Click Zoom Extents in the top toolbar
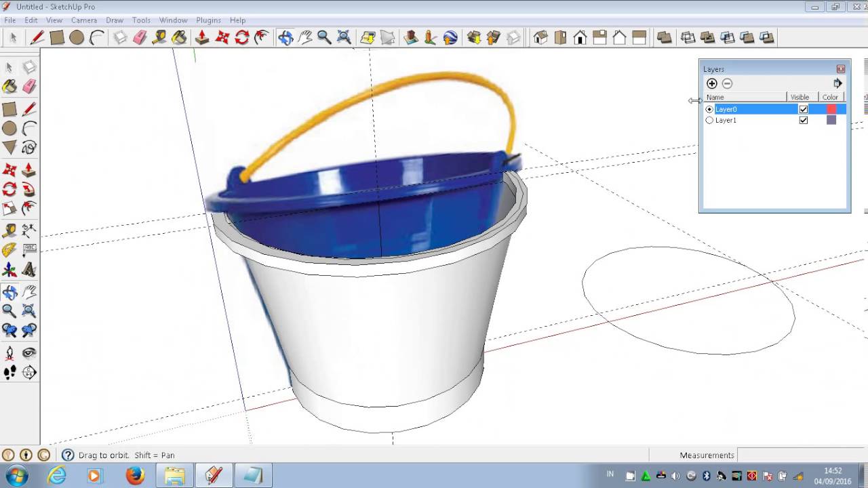Viewport: 868px width, 488px height. click(x=344, y=38)
